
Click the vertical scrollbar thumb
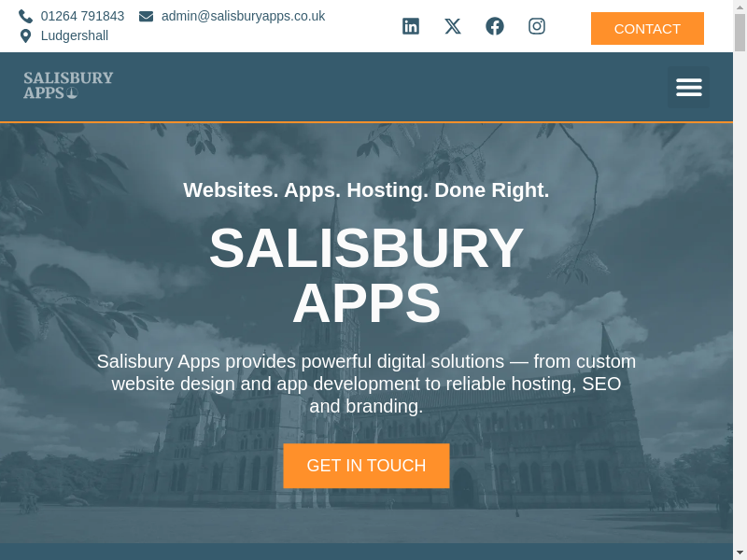point(740,33)
